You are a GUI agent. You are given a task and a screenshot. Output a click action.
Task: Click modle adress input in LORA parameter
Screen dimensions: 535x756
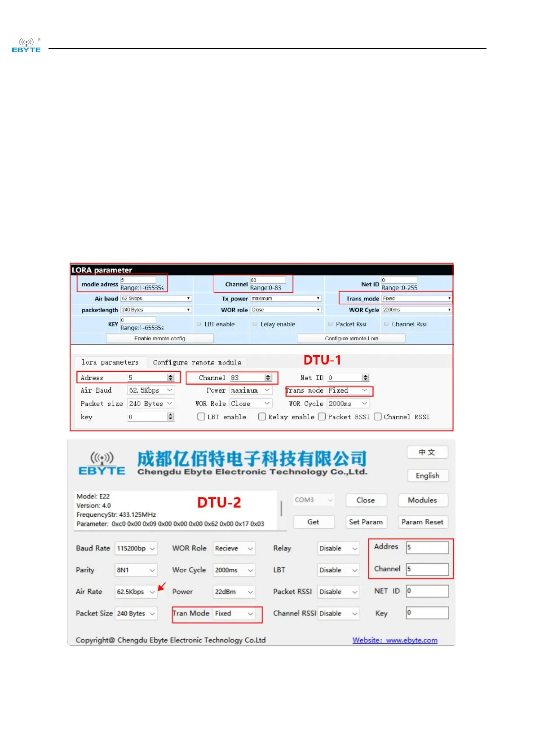click(138, 280)
